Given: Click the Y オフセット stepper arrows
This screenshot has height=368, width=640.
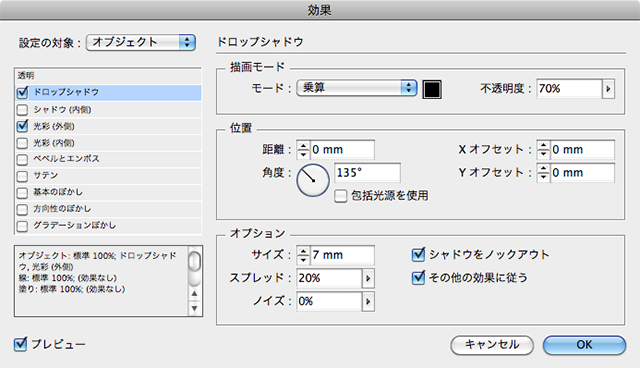Looking at the screenshot, I should 543,173.
